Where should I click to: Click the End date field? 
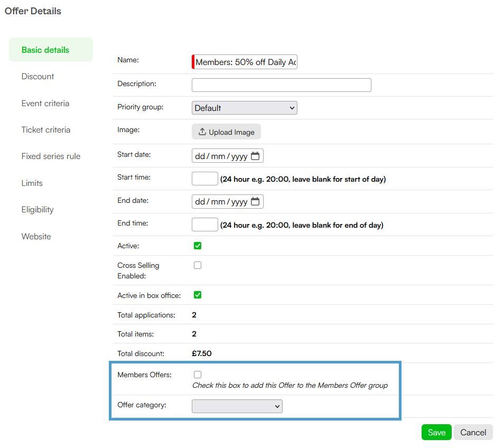point(228,201)
